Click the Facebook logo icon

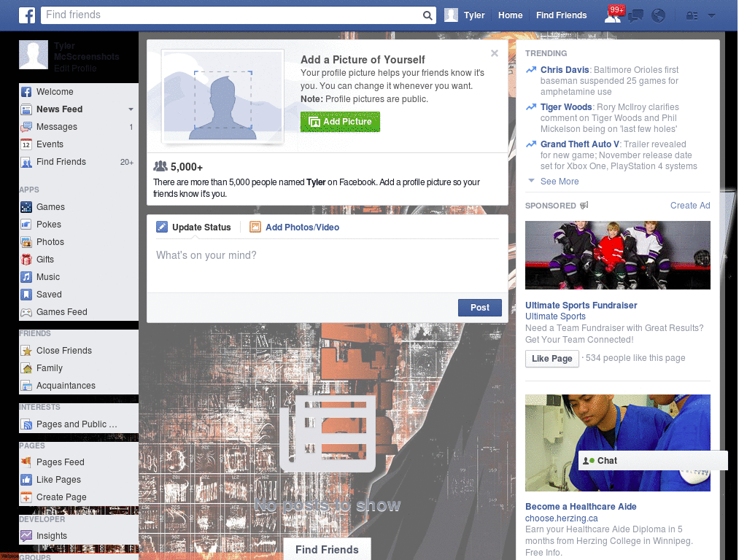27,15
